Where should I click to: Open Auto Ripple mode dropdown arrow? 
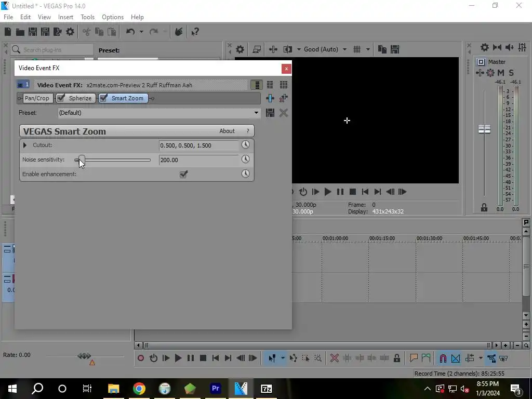(481, 358)
